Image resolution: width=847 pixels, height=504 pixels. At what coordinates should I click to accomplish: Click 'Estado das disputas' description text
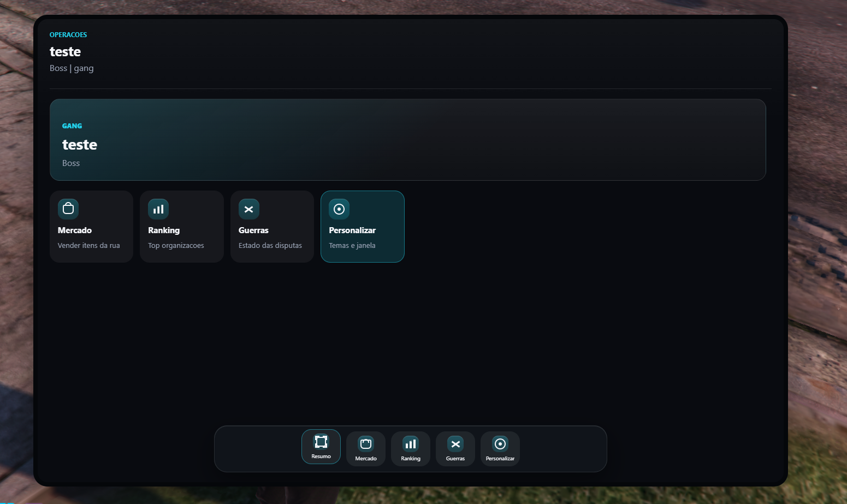[x=270, y=246]
